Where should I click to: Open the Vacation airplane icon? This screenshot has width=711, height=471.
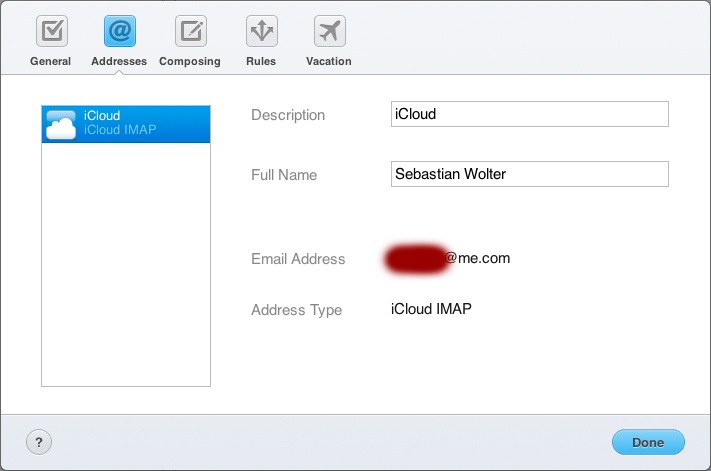tap(330, 31)
